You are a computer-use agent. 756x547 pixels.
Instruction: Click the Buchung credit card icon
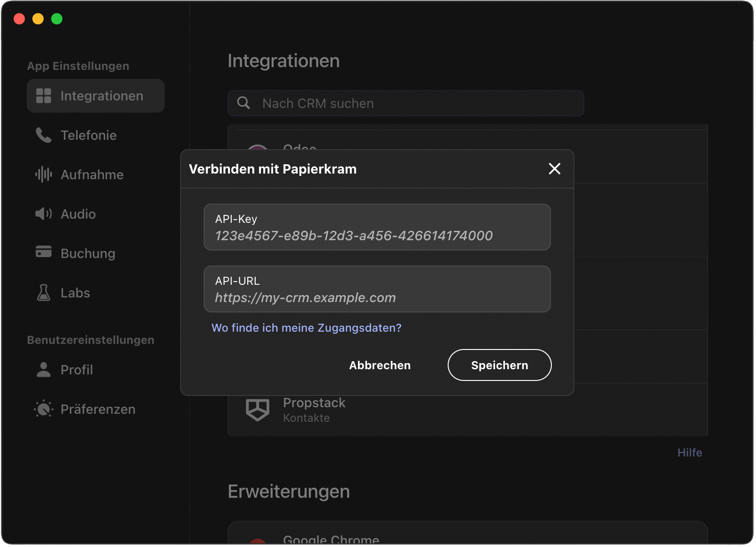click(x=44, y=251)
